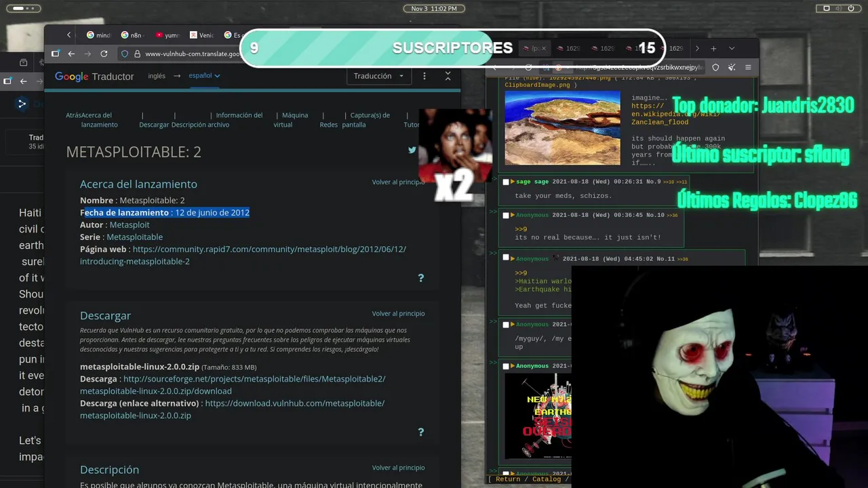Viewport: 868px width, 488px height.
Task: Open workspaces icon left of back arrow
Action: (56, 54)
